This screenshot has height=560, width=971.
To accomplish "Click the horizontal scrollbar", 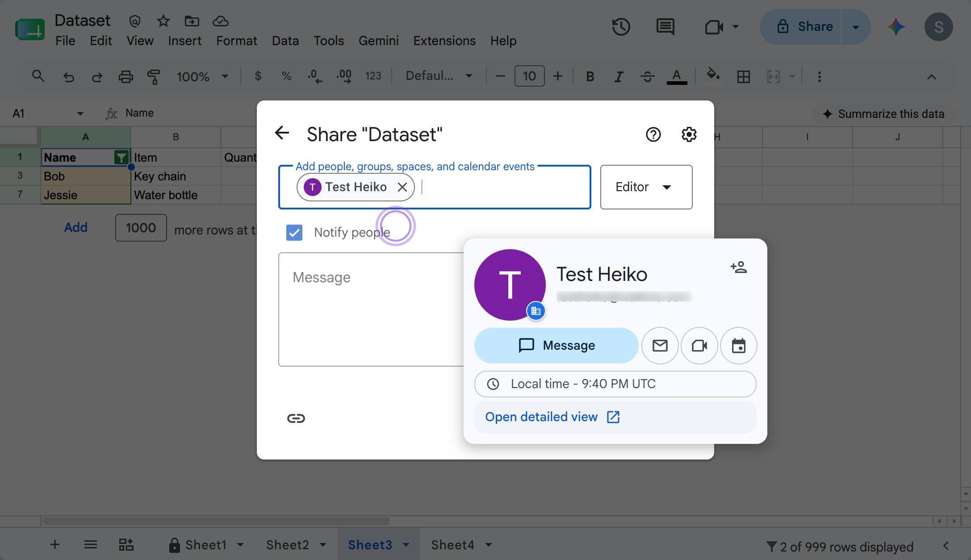I will pos(216,521).
